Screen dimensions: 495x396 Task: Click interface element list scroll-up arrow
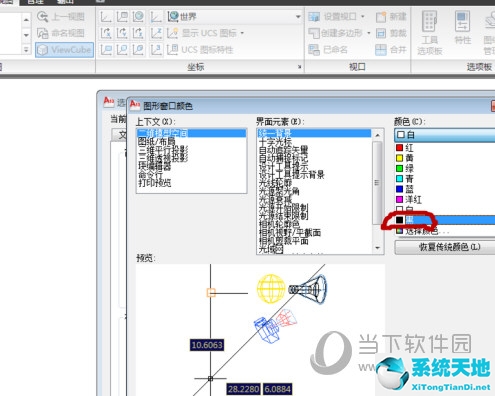click(377, 135)
